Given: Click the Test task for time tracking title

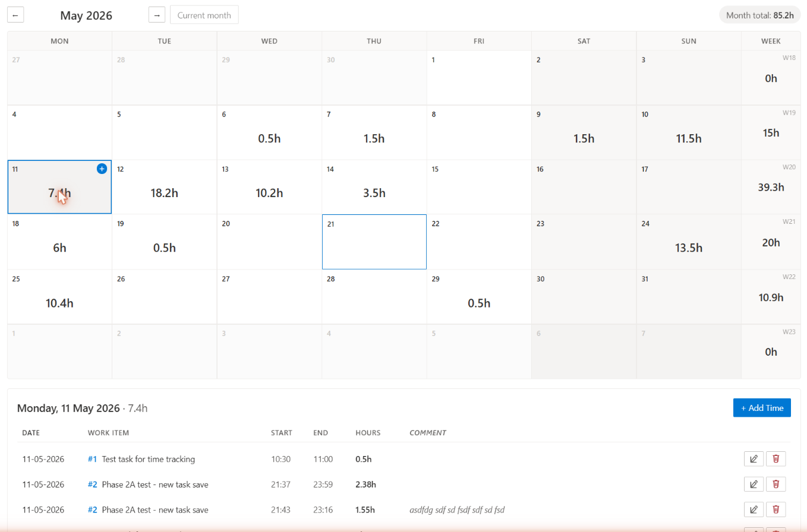Looking at the screenshot, I should [149, 459].
